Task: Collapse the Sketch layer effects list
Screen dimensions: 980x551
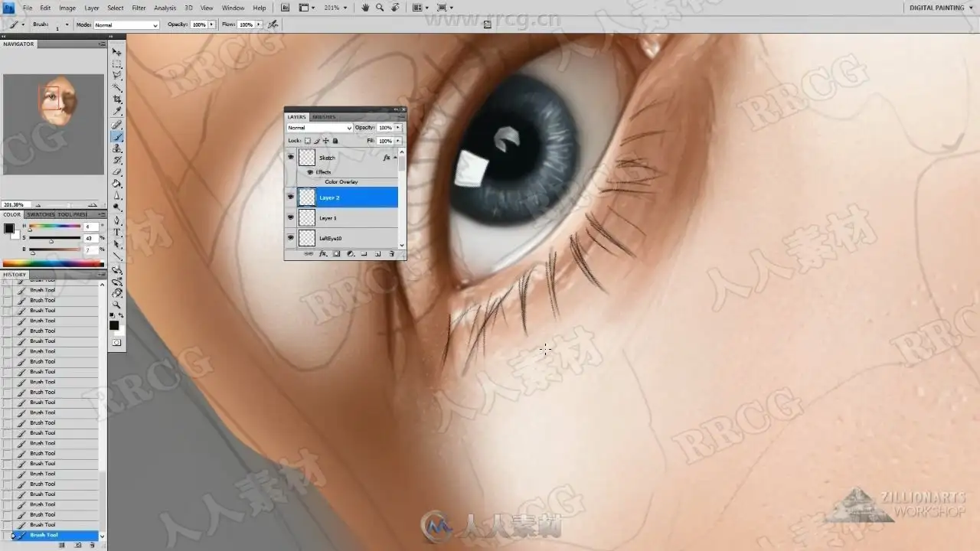Action: (x=395, y=157)
